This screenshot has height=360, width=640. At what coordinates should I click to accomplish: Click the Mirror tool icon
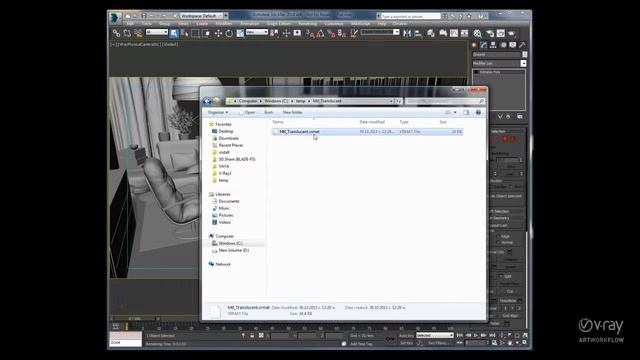(407, 33)
